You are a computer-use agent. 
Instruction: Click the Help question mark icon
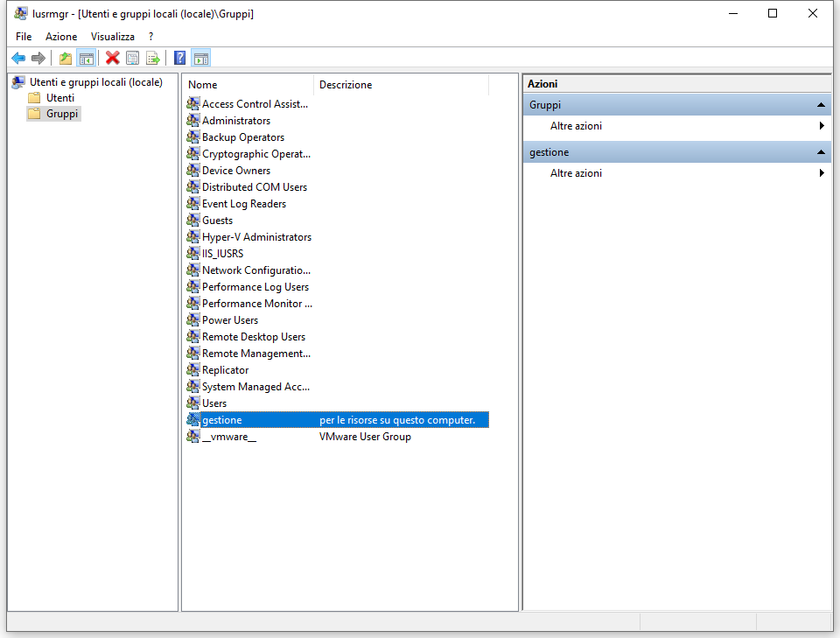[x=180, y=58]
